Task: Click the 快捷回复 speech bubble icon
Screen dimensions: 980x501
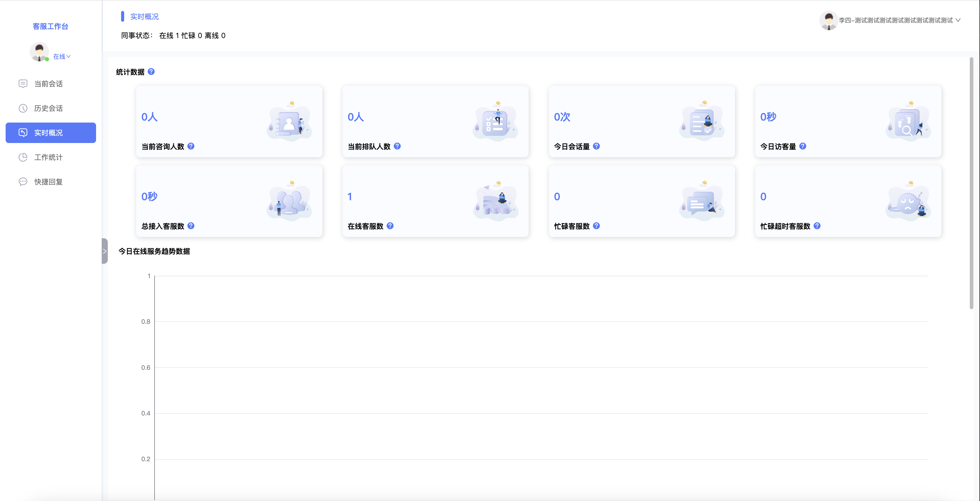Action: tap(23, 182)
